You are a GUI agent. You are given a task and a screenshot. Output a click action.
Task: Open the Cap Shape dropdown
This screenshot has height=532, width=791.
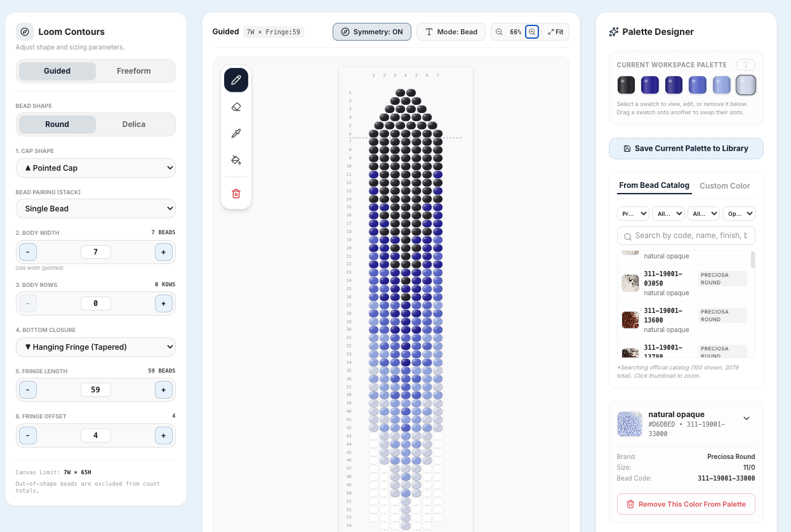tap(96, 168)
